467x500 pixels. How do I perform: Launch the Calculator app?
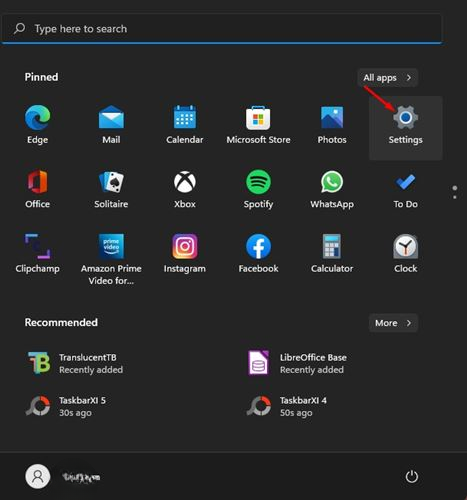(332, 253)
